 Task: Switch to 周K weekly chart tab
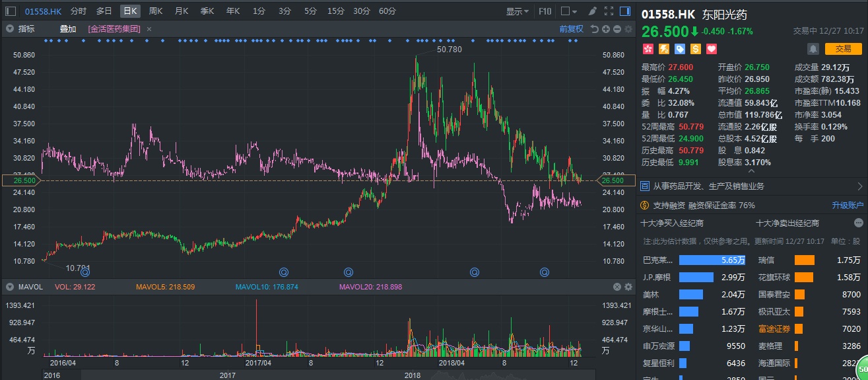point(156,11)
